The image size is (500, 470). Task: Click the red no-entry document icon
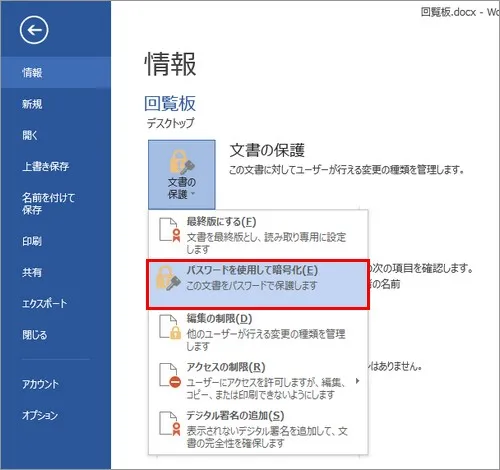click(x=170, y=376)
